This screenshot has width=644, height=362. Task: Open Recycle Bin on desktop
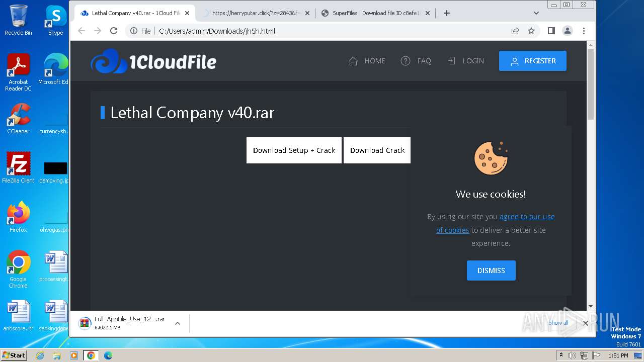pos(18,20)
